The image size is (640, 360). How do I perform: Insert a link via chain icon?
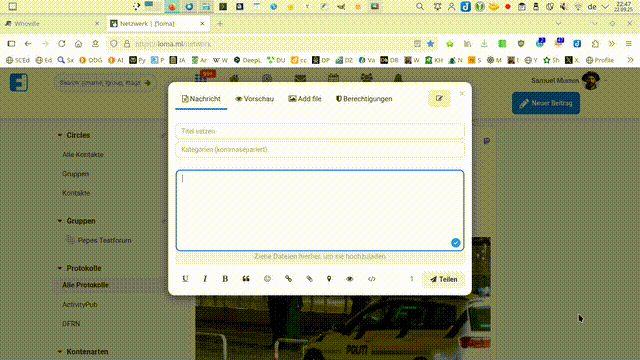point(288,279)
